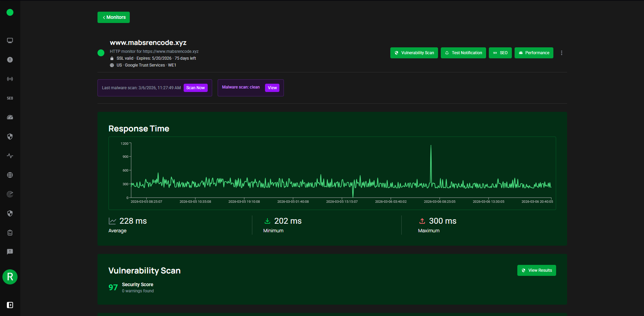Image resolution: width=644 pixels, height=316 pixels.
Task: View the clean malware scan results
Action: [x=272, y=88]
